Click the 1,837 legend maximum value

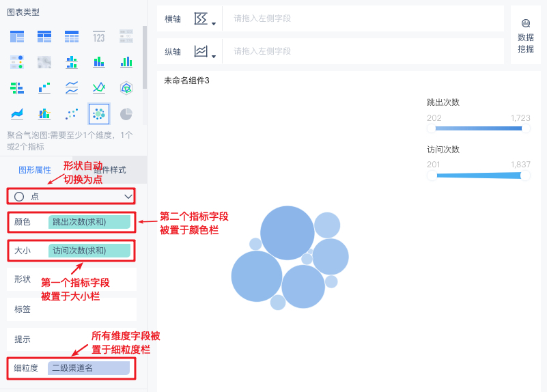[x=520, y=165]
